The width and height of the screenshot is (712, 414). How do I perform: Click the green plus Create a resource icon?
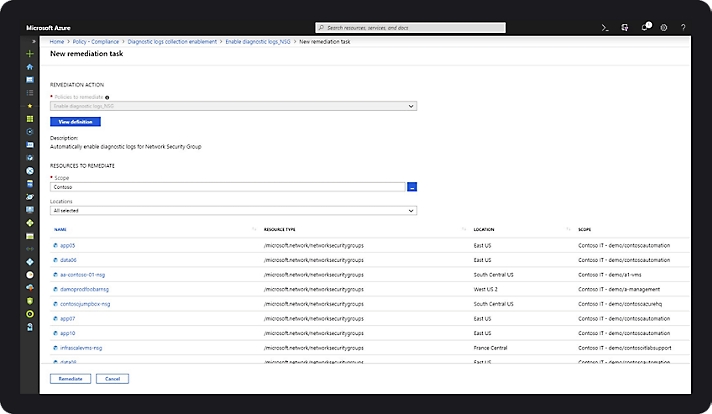click(30, 53)
